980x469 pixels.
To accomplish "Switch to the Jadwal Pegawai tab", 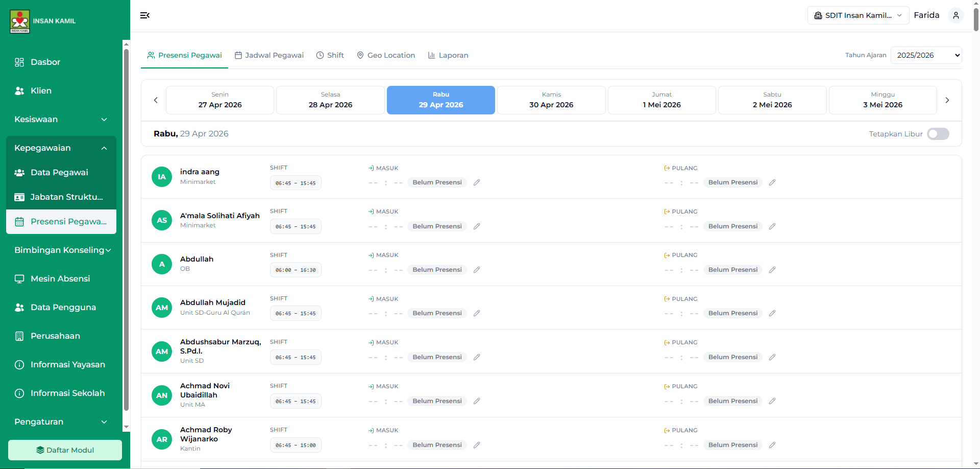I will pyautogui.click(x=269, y=55).
